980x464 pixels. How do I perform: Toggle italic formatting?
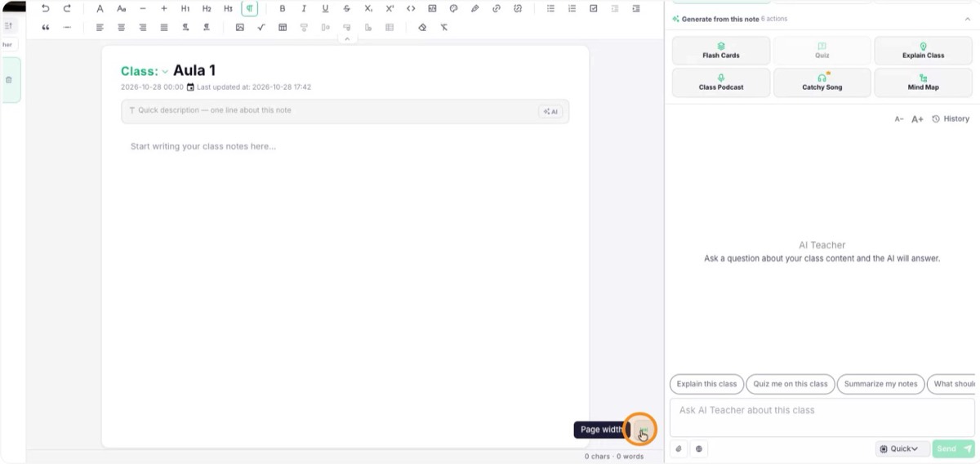coord(304,8)
